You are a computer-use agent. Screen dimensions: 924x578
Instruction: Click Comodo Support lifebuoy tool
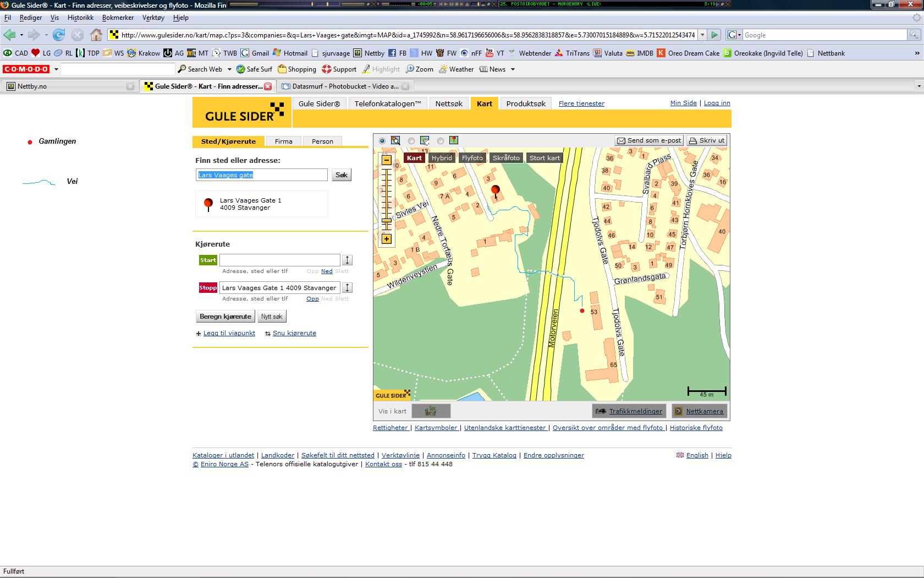coord(339,69)
